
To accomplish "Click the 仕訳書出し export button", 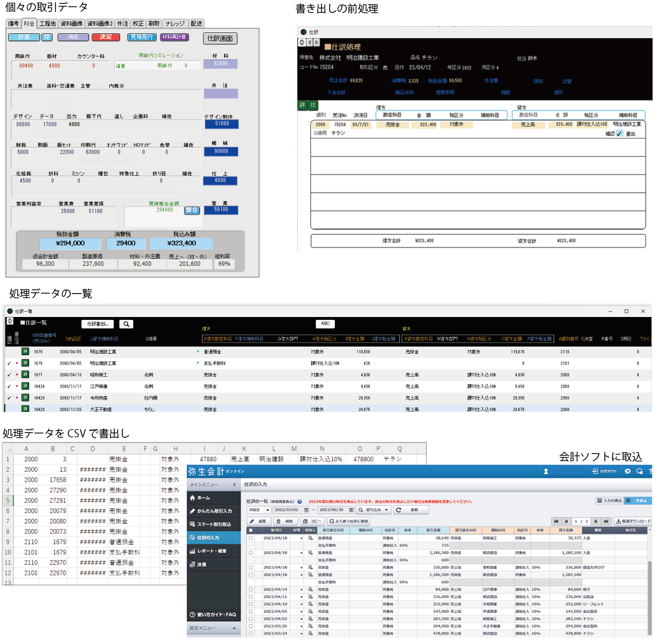I will pos(97,324).
